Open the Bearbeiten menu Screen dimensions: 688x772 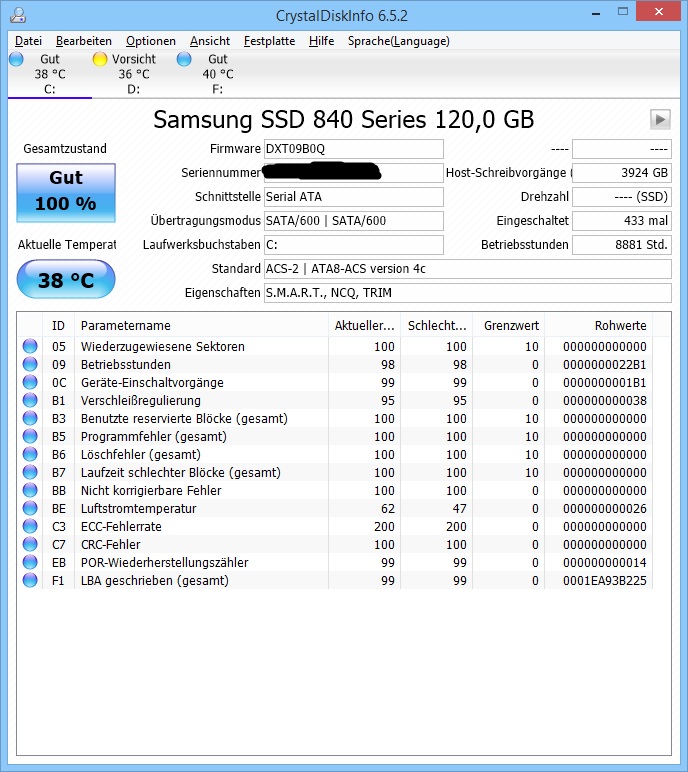coord(84,41)
